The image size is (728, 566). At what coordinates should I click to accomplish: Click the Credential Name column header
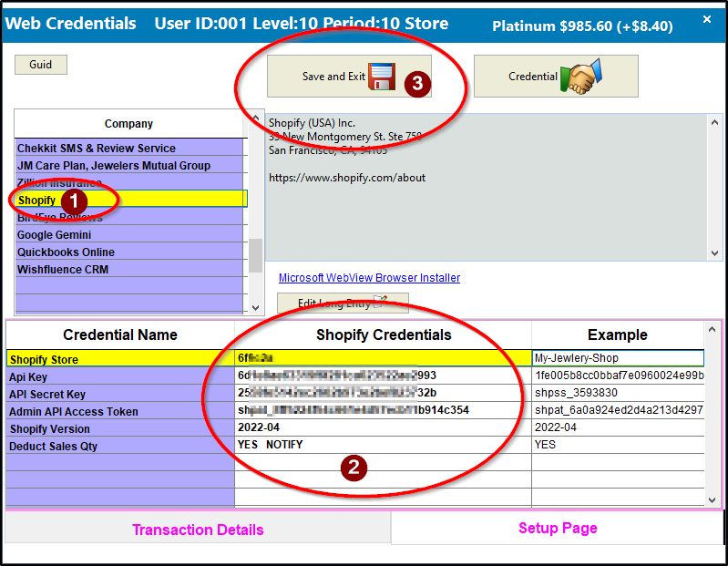120,334
